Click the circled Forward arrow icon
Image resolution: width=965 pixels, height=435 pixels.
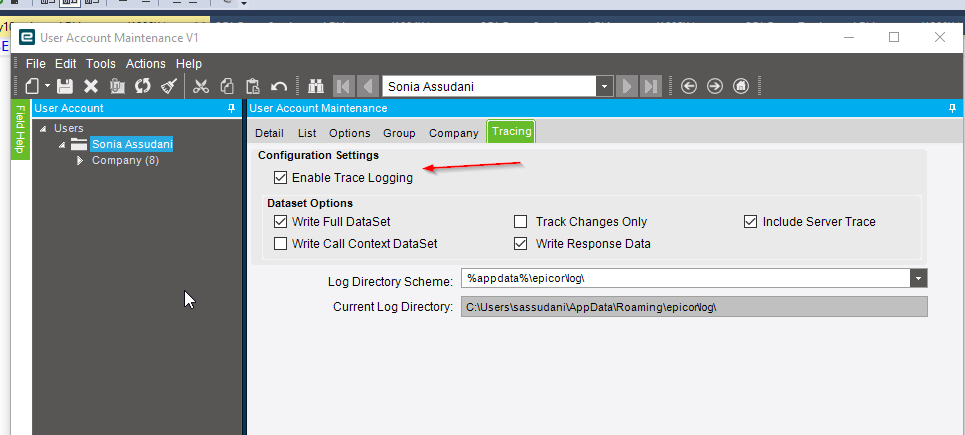pos(715,86)
